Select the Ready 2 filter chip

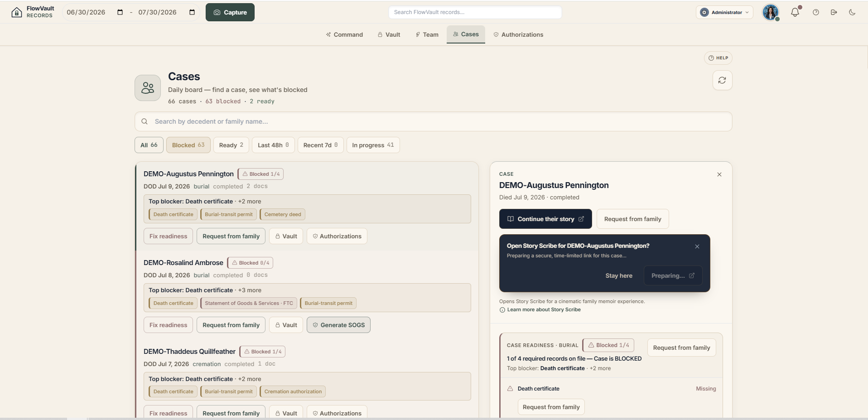click(231, 145)
